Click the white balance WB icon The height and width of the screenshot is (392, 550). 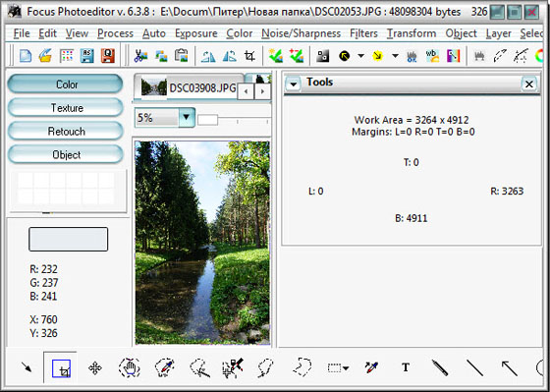[432, 56]
